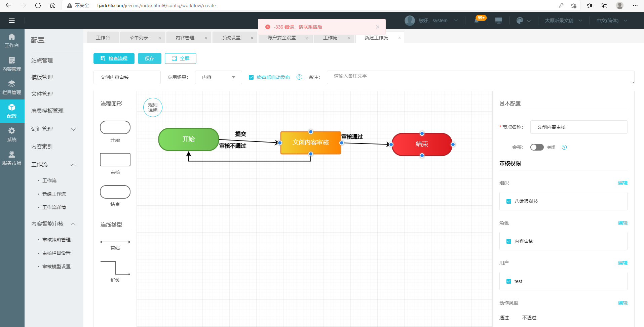Open 栏目管理 in left sidebar
Viewport: 644px width, 327px height.
[12, 88]
